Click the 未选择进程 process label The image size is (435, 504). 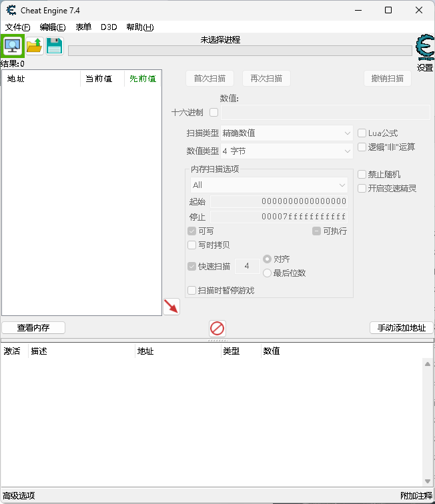pyautogui.click(x=220, y=40)
